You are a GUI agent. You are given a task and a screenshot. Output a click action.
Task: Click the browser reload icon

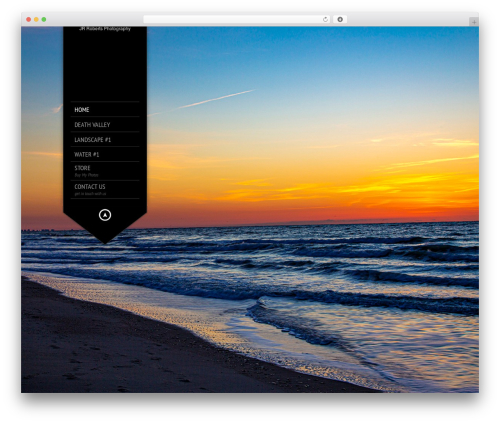[x=325, y=19]
